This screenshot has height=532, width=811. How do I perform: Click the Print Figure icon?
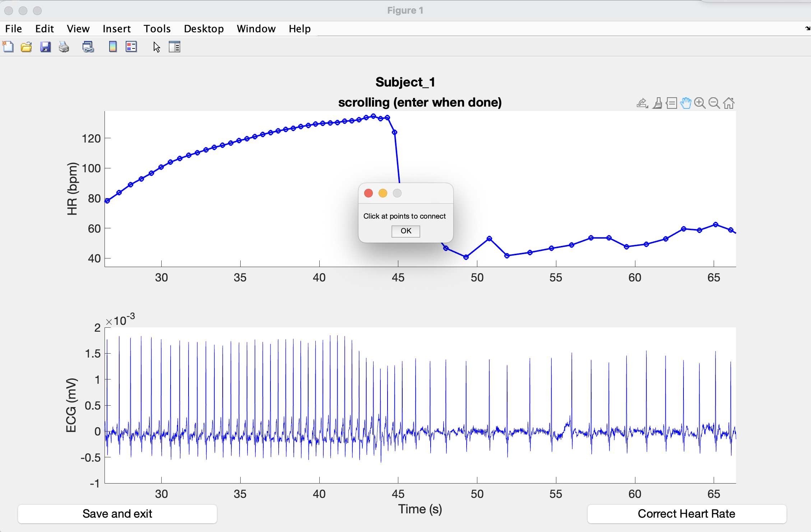tap(64, 47)
